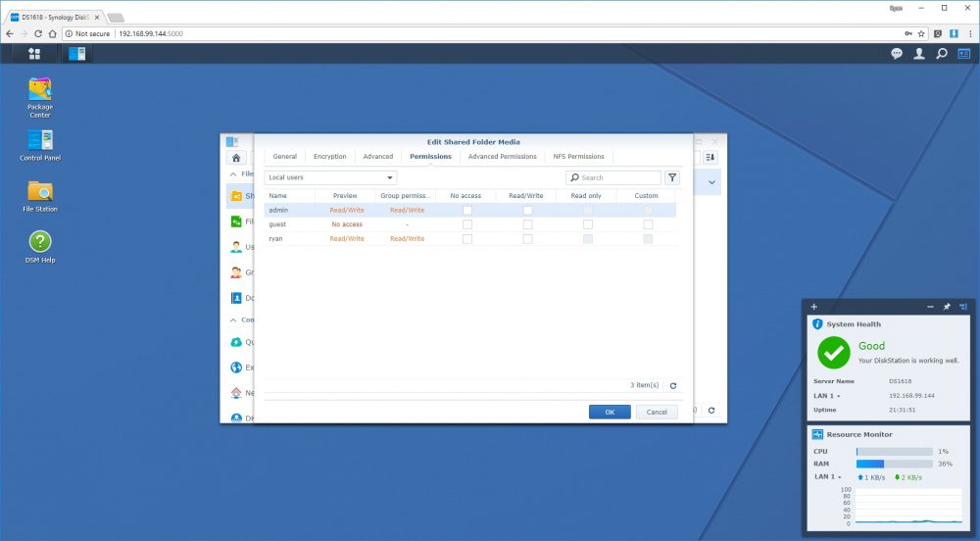The image size is (980, 541).
Task: Check Read only for guest
Action: coord(587,224)
